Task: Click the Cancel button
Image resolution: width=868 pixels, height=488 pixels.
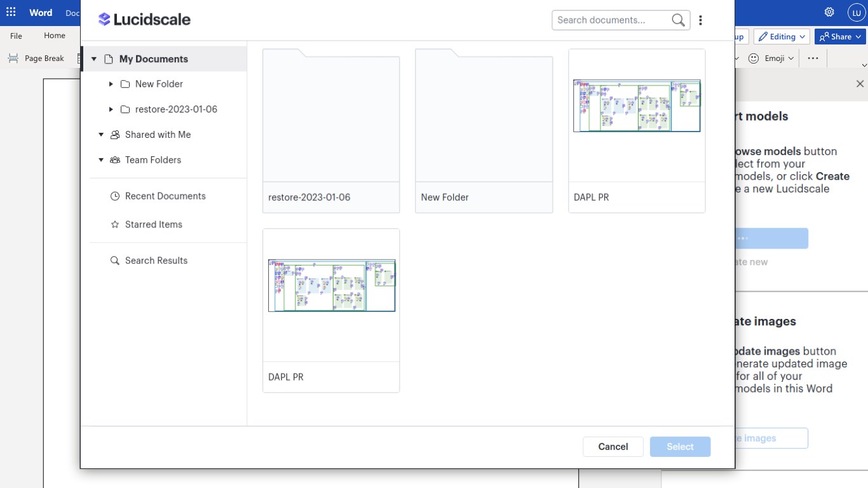Action: pos(613,447)
